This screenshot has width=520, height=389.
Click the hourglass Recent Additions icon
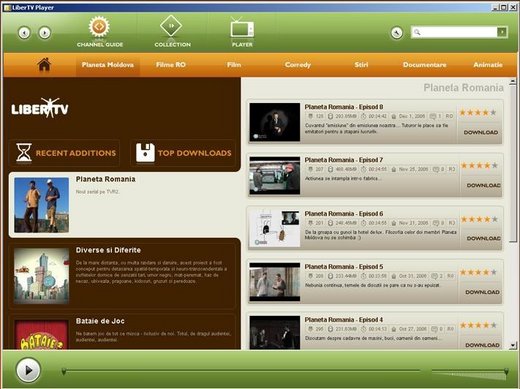pos(24,152)
